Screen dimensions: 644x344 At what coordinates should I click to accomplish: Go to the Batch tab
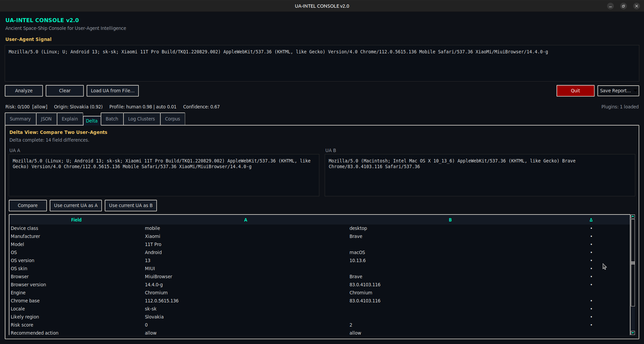[112, 119]
